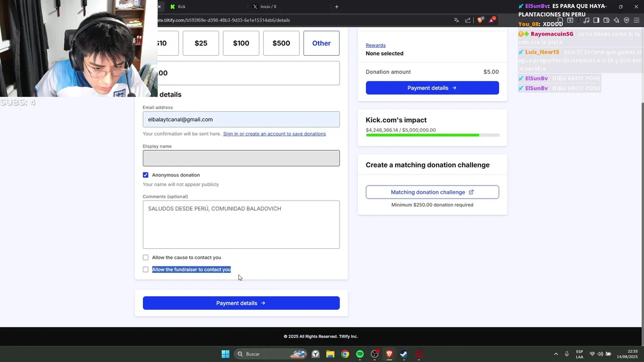Open Steam from taskbar
This screenshot has width=644, height=362.
(x=404, y=354)
